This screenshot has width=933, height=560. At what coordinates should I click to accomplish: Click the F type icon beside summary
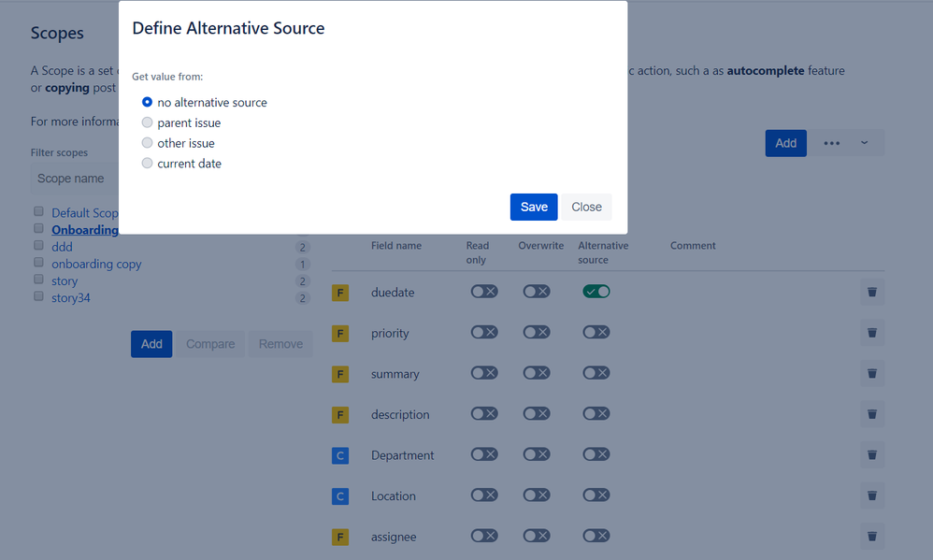point(340,374)
